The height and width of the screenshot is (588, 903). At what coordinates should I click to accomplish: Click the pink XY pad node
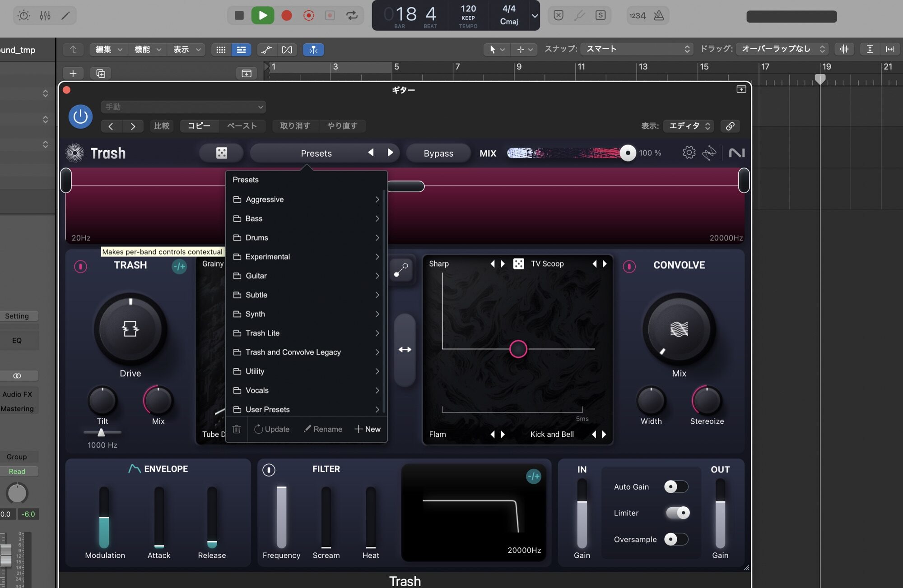point(518,349)
